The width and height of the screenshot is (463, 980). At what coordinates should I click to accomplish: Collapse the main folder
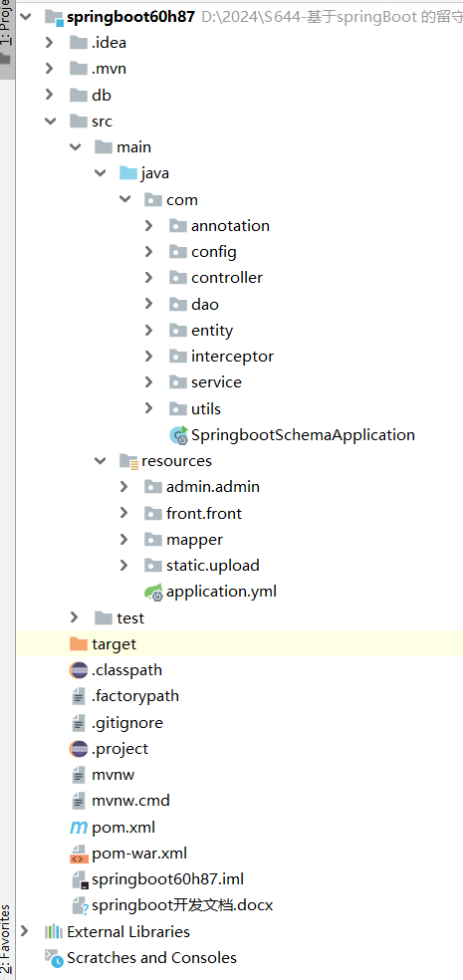(75, 147)
